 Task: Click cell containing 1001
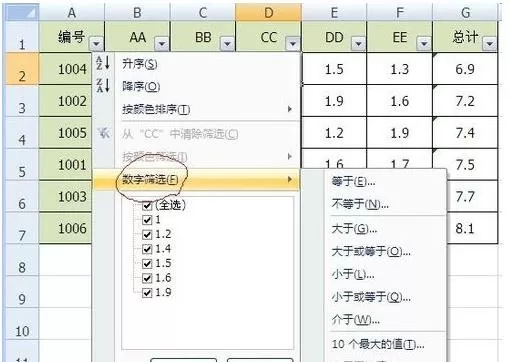pos(65,165)
